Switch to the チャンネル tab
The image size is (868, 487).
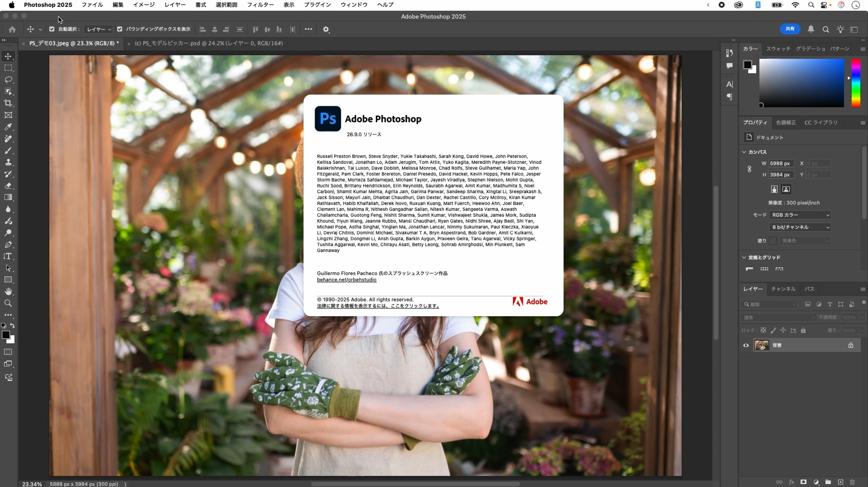click(x=783, y=289)
